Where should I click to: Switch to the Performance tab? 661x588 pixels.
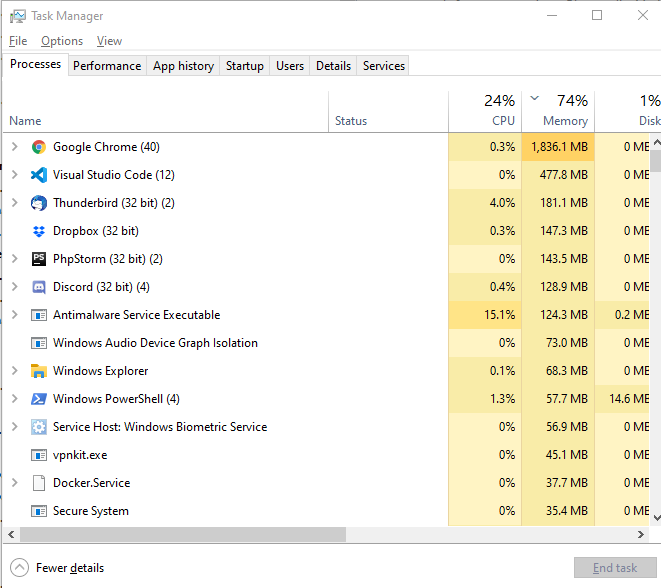click(107, 66)
